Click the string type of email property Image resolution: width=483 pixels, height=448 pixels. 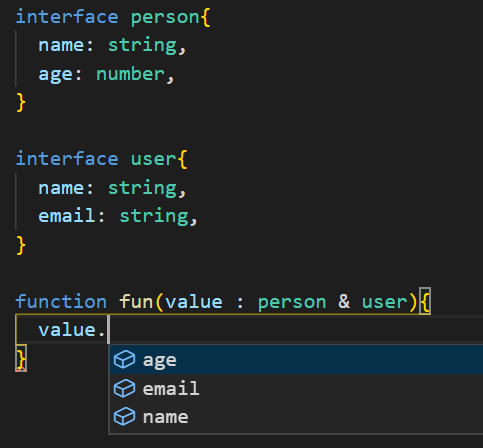click(x=154, y=216)
